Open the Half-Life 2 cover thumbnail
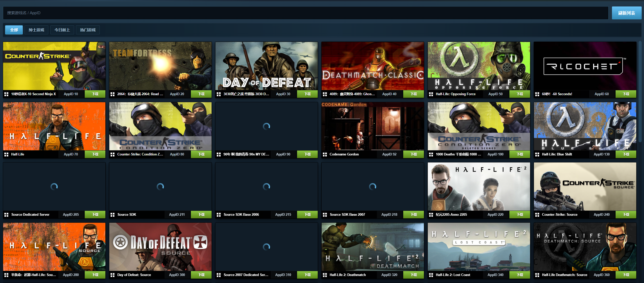 click(x=479, y=187)
